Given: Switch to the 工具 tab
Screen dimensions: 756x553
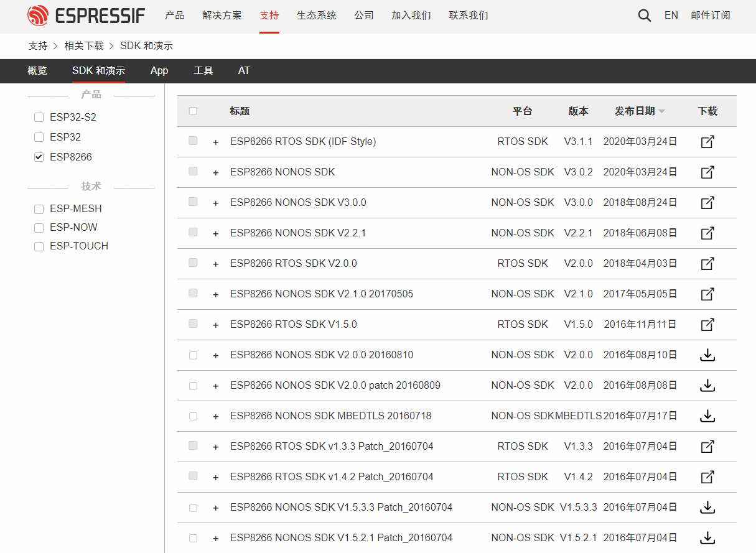Looking at the screenshot, I should 203,71.
